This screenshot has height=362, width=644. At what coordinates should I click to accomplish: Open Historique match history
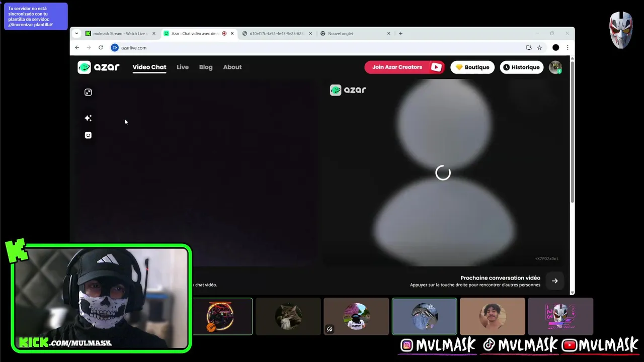coord(522,67)
